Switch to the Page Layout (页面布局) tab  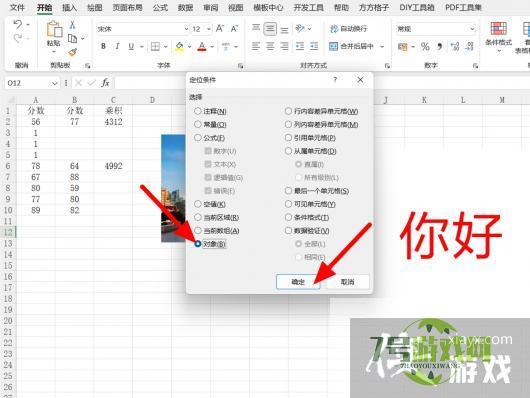127,7
